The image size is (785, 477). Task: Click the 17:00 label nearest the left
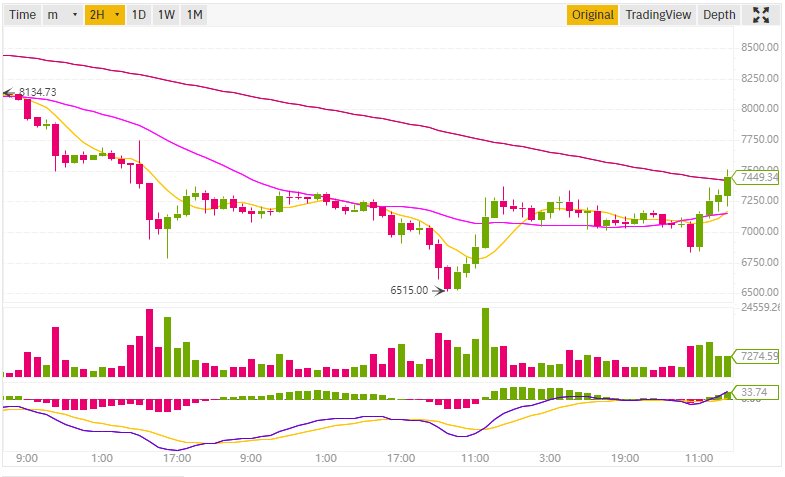(176, 458)
